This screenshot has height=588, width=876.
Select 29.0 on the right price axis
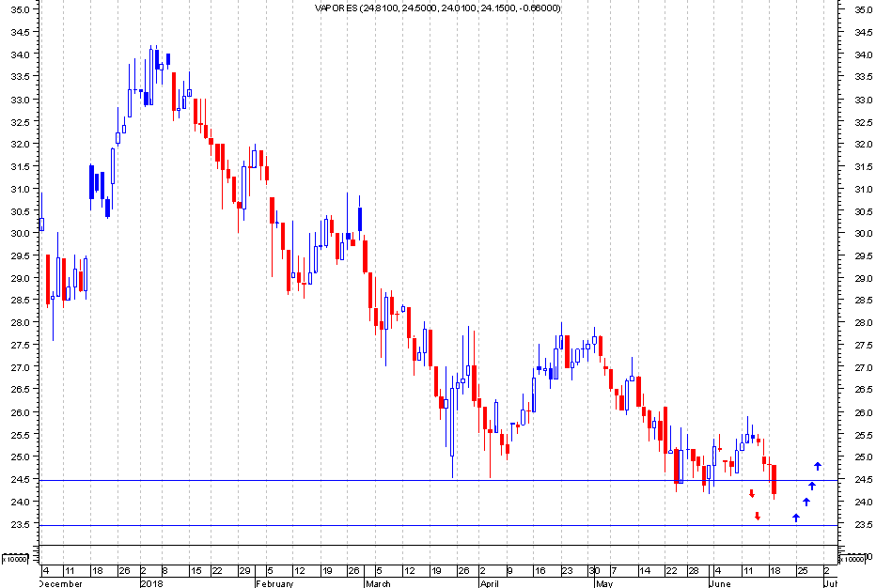(x=863, y=278)
